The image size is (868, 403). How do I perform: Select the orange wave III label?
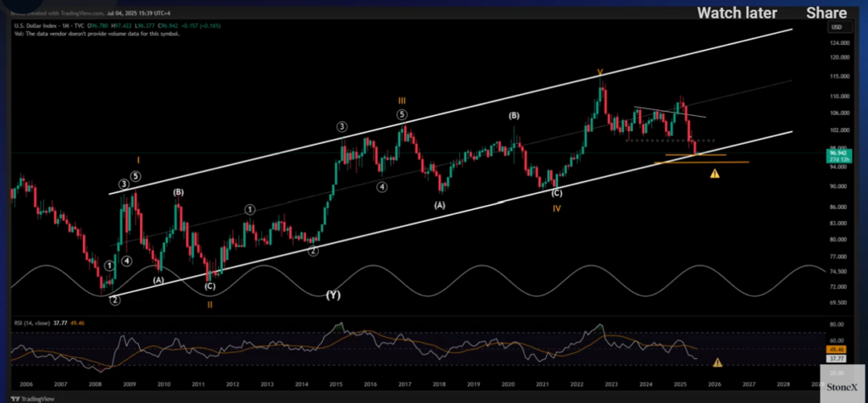pyautogui.click(x=403, y=101)
